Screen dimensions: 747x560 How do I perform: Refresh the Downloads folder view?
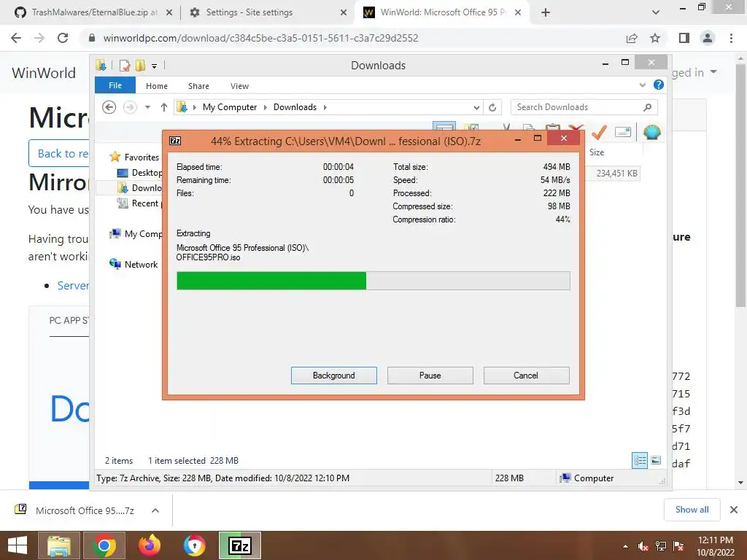[492, 107]
